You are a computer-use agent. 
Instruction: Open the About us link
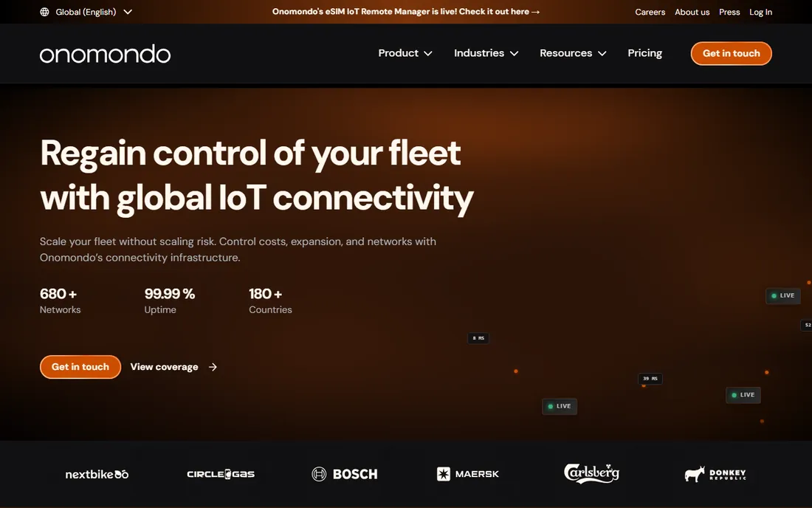point(692,12)
